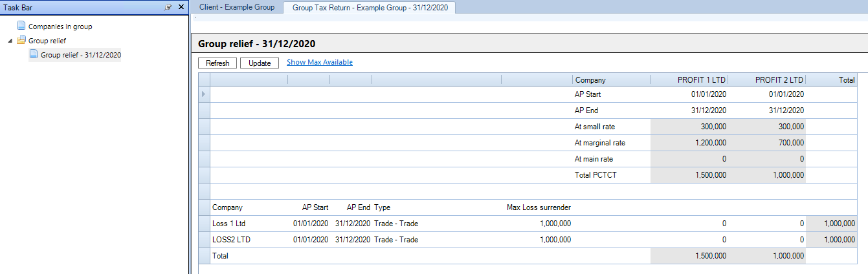Edit Loss 1 Ltd surrender to PROFIT 2 LTD
868x274 pixels.
(x=767, y=224)
